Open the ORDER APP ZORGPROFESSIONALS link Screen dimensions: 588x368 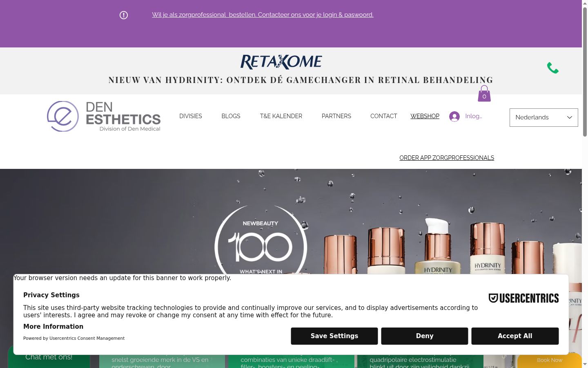(447, 158)
